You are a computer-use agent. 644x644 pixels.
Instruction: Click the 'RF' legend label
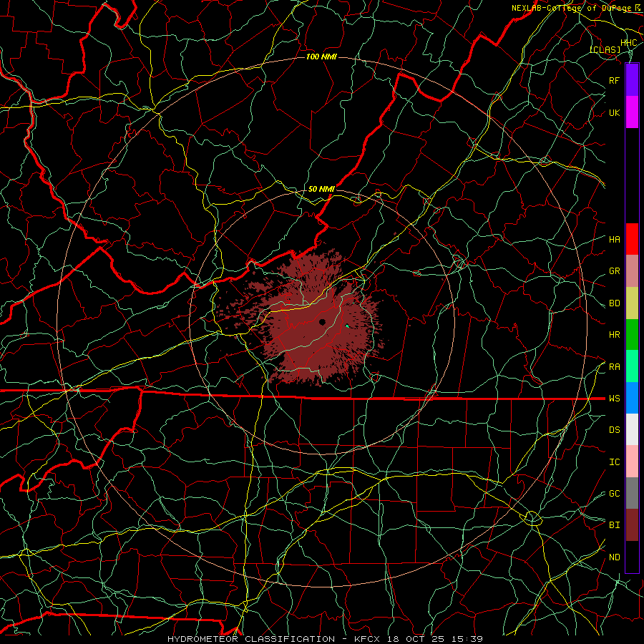point(615,80)
